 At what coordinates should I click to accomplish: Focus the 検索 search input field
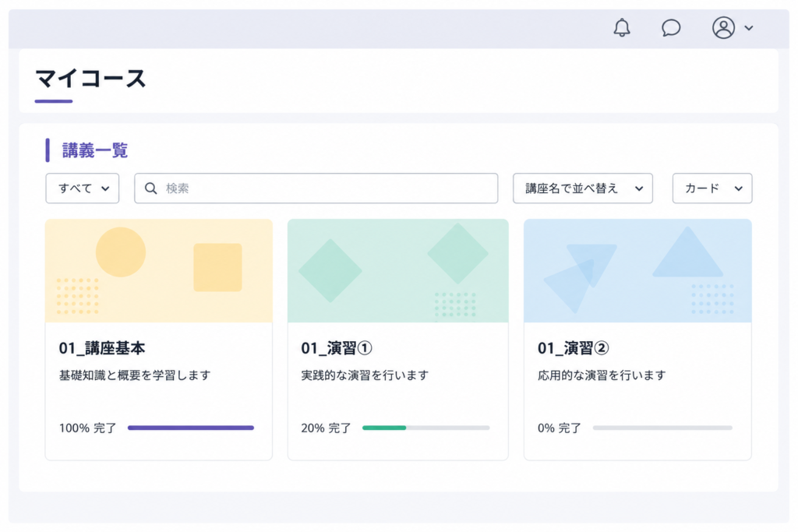(316, 188)
